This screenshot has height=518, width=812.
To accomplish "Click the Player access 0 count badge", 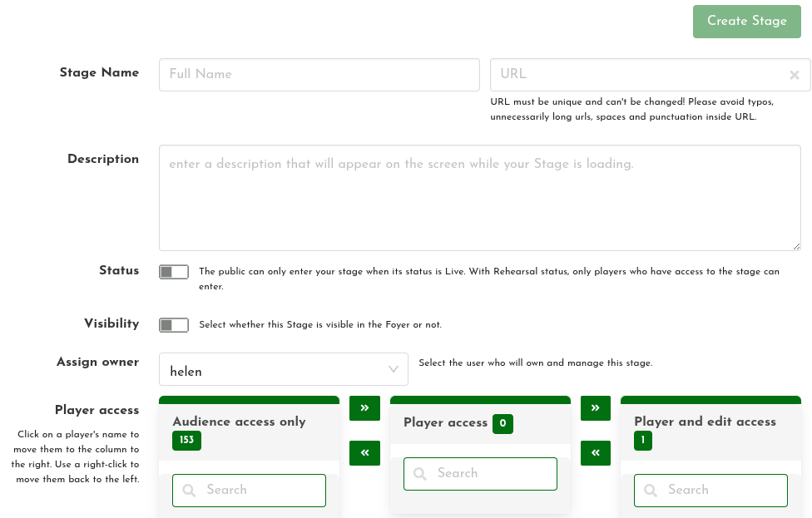I will 503,424.
